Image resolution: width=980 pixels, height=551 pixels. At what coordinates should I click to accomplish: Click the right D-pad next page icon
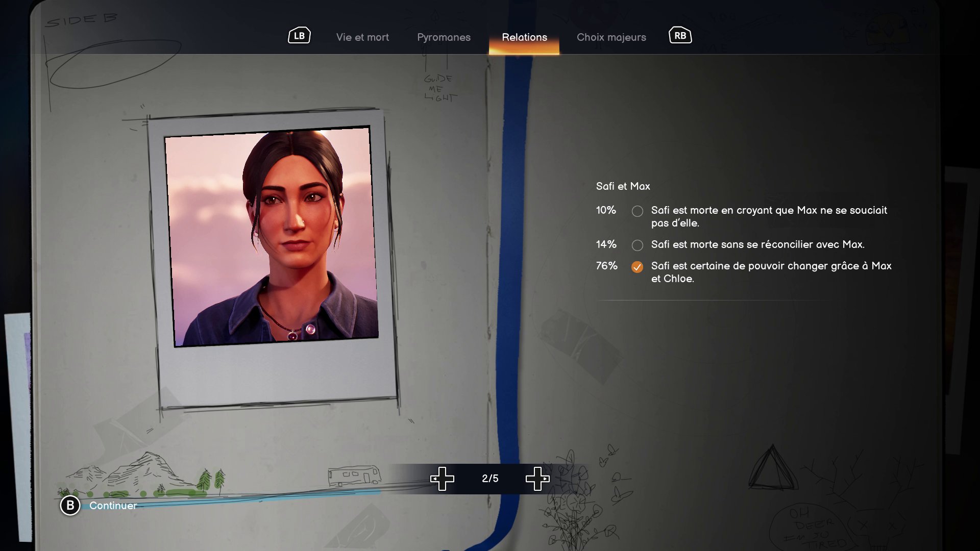(x=537, y=479)
